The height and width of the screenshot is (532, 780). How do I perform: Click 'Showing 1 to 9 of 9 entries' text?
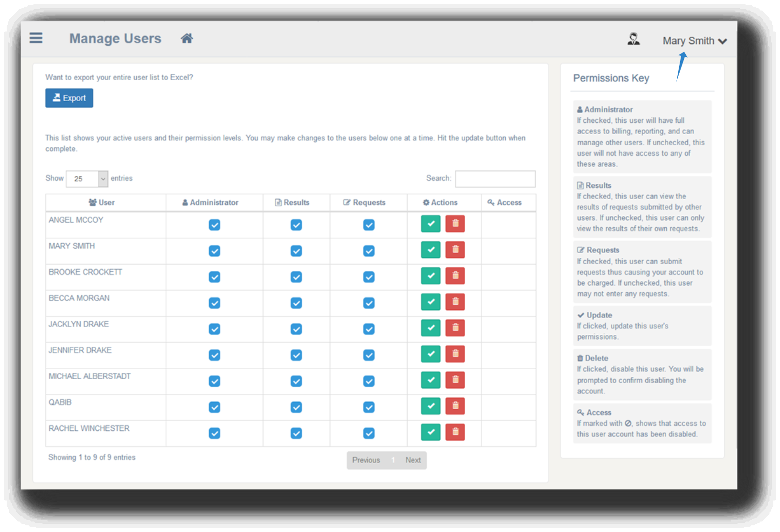tap(92, 458)
